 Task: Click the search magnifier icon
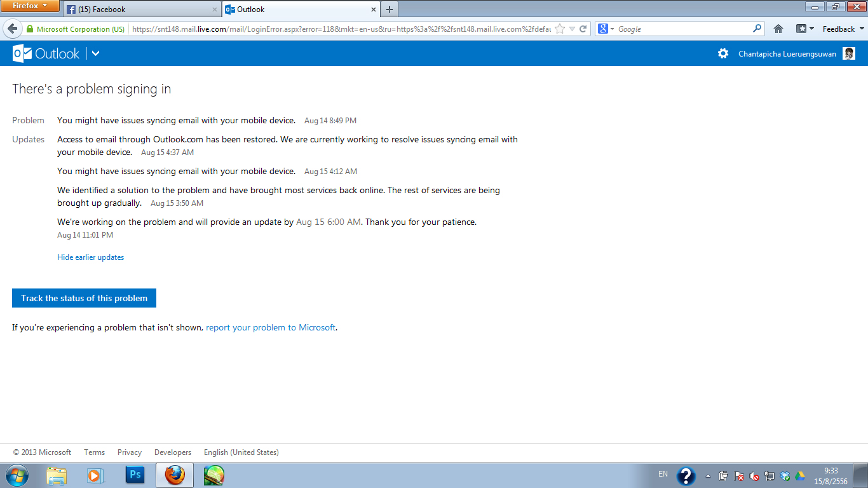(757, 29)
